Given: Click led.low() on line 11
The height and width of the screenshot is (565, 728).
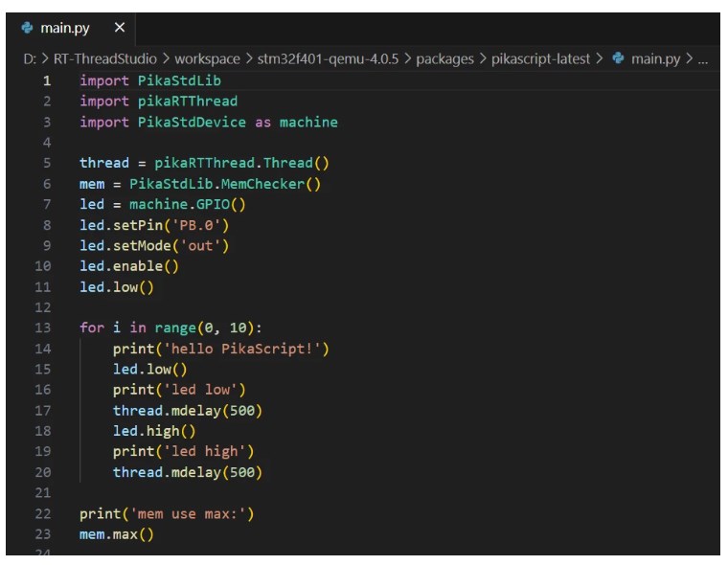Looking at the screenshot, I should coord(117,287).
